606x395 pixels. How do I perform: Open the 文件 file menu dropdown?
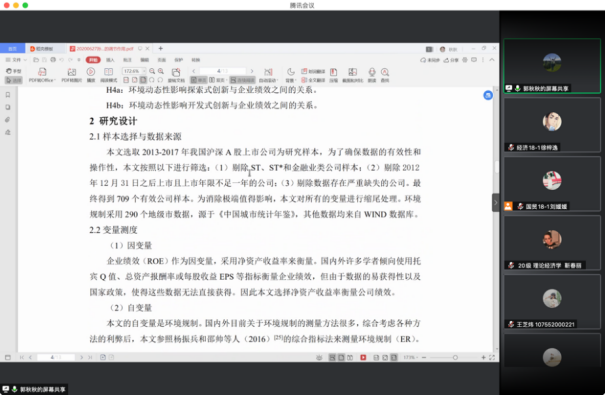click(x=16, y=60)
